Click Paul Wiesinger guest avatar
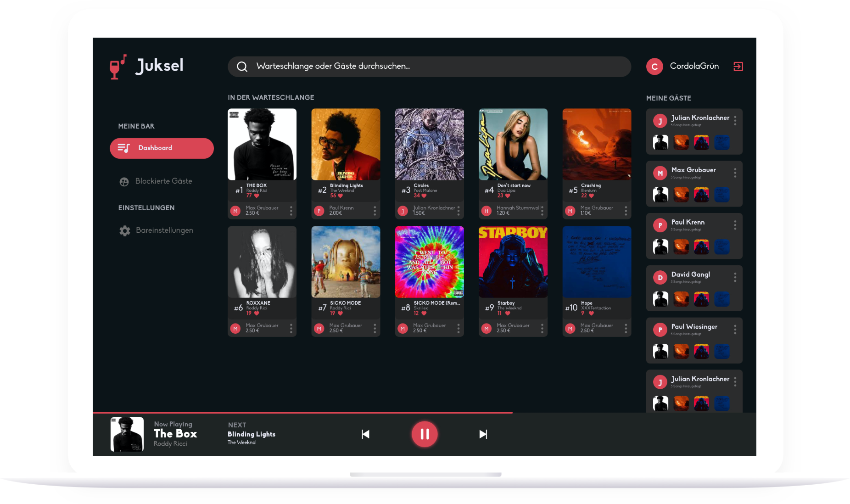This screenshot has width=850, height=504. pyautogui.click(x=660, y=330)
